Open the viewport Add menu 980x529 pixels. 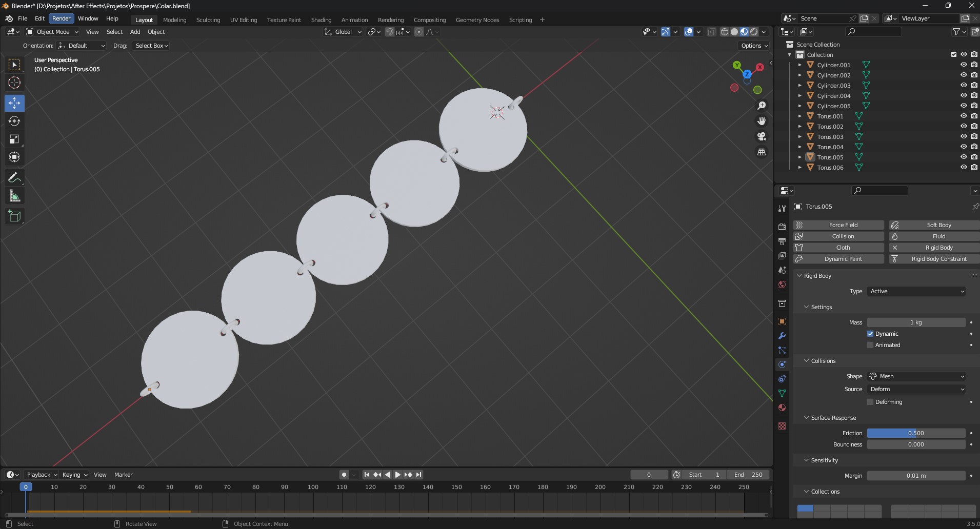pyautogui.click(x=135, y=32)
